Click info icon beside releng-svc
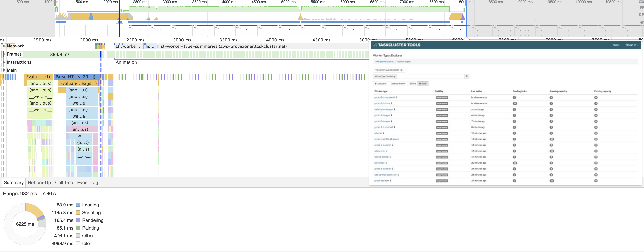 click(386, 151)
